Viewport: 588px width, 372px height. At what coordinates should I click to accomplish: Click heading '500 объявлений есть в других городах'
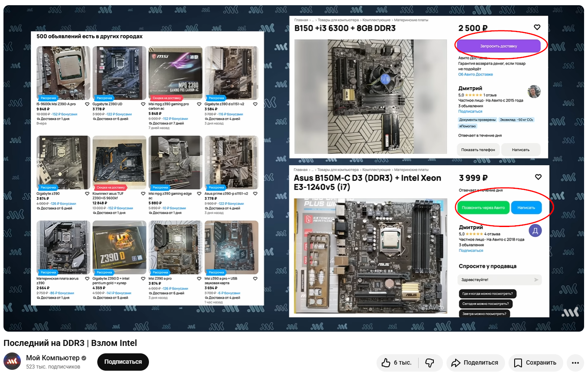89,36
